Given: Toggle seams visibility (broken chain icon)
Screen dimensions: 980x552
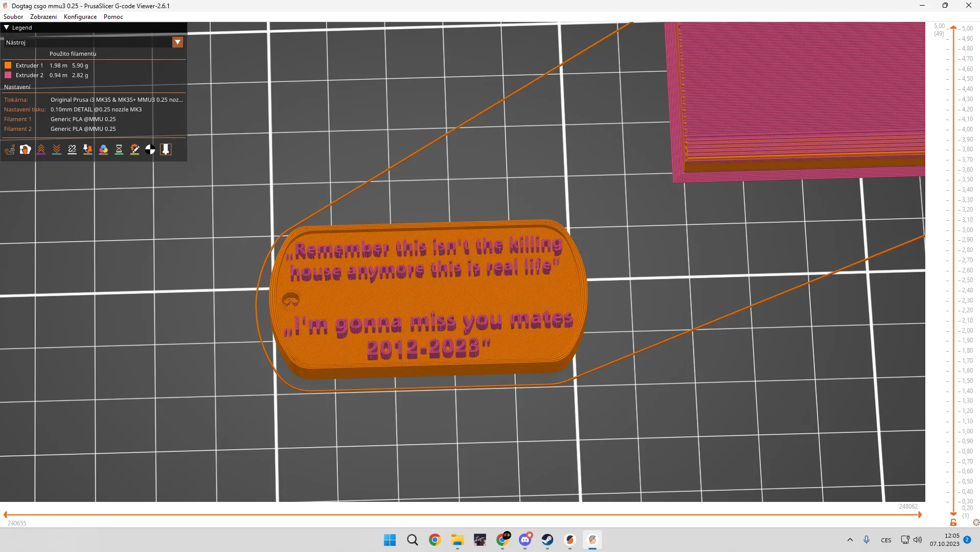Looking at the screenshot, I should [x=72, y=149].
